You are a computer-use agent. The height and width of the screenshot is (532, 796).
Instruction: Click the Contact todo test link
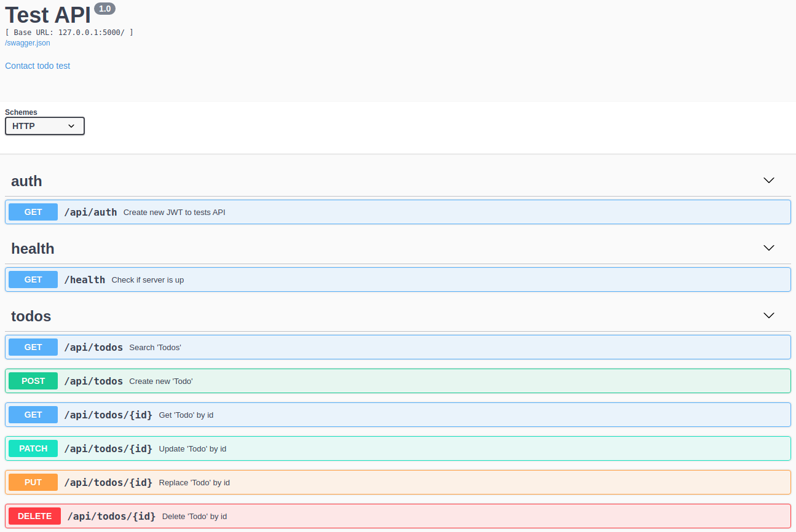[37, 66]
